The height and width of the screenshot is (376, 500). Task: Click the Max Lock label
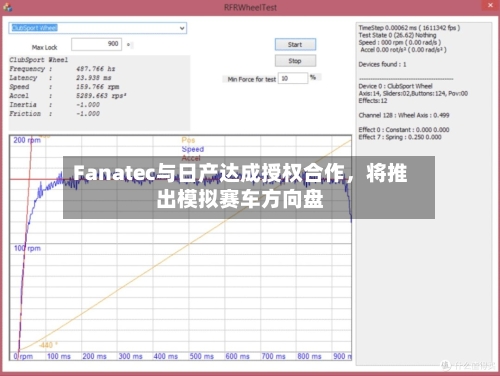tap(45, 47)
